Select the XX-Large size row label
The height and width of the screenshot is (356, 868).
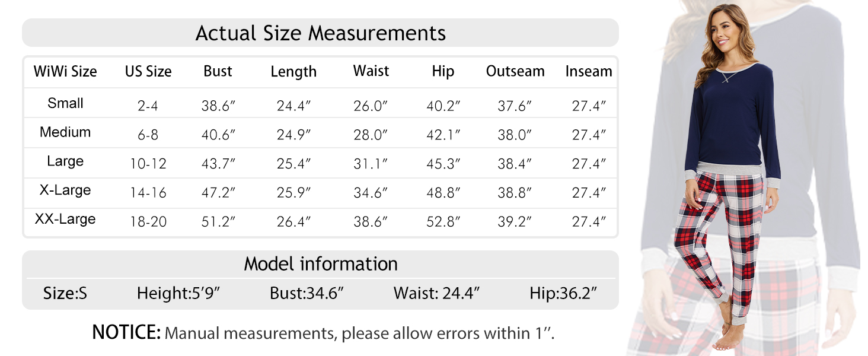65,220
